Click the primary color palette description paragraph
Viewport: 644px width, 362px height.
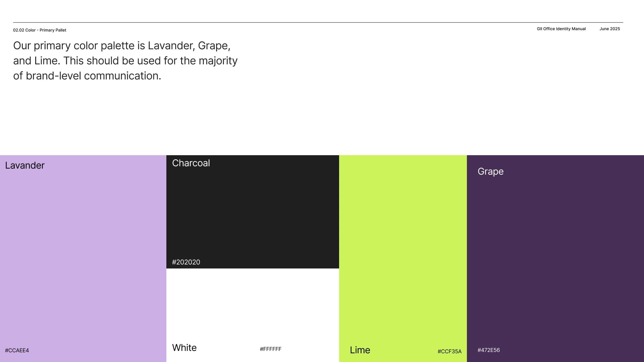coord(125,61)
